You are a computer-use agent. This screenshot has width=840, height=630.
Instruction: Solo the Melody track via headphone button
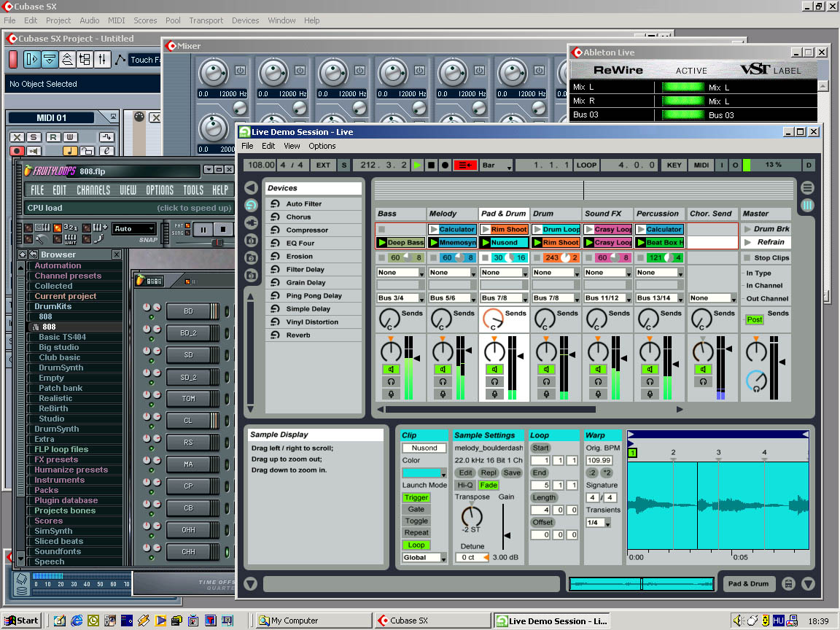click(443, 382)
